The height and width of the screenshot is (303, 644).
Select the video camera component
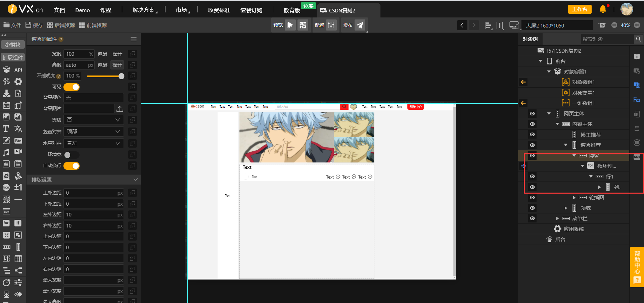coord(18,152)
